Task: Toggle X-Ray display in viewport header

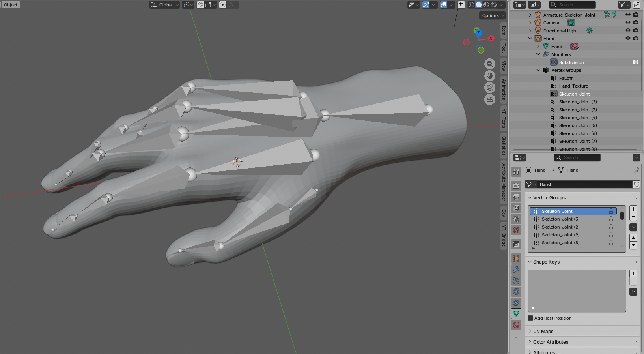Action: (x=461, y=5)
